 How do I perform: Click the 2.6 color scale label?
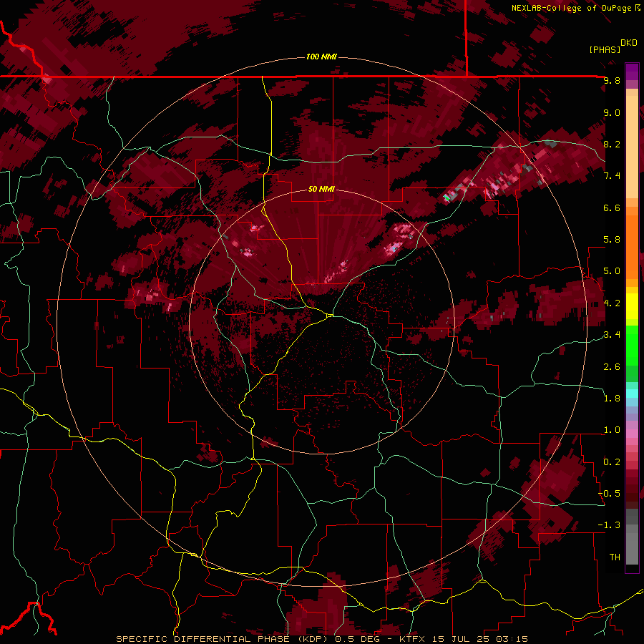click(x=612, y=367)
